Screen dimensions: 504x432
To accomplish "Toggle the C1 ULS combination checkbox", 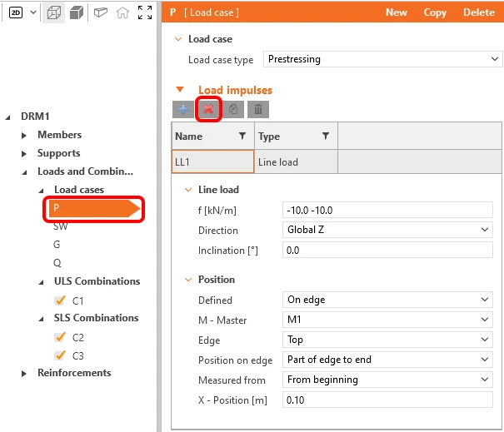I will pos(60,300).
